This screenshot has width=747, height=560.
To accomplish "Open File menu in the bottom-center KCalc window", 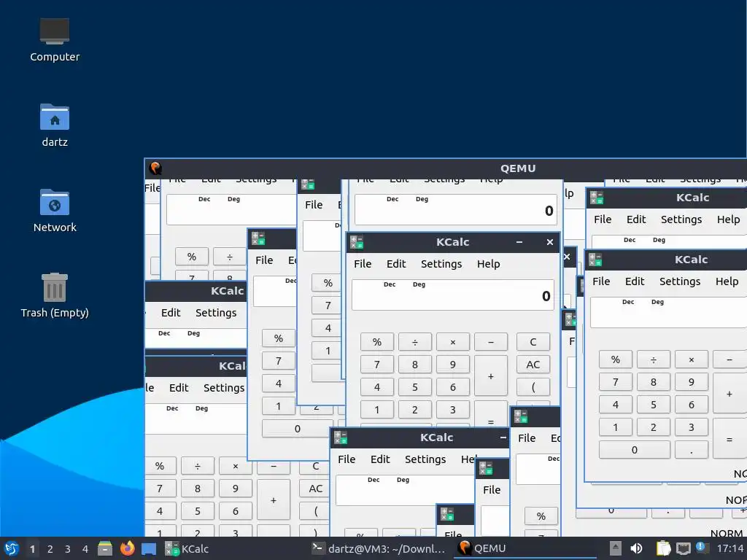I will (x=347, y=459).
